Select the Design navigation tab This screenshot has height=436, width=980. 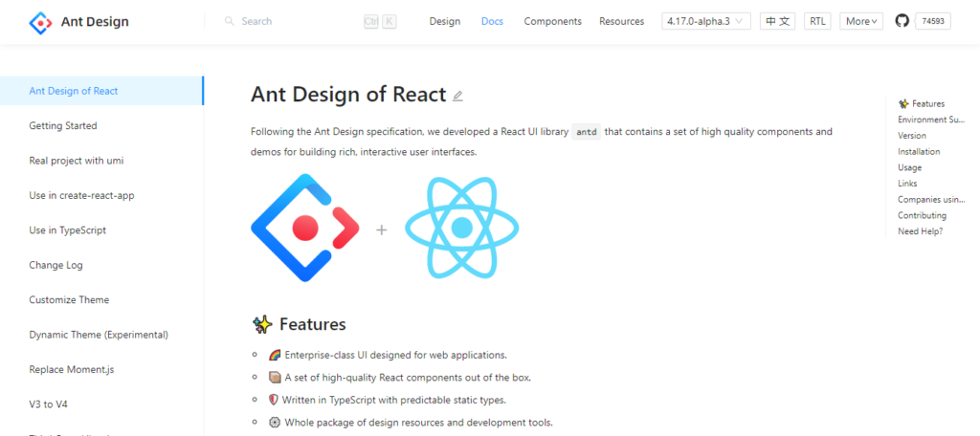(445, 21)
